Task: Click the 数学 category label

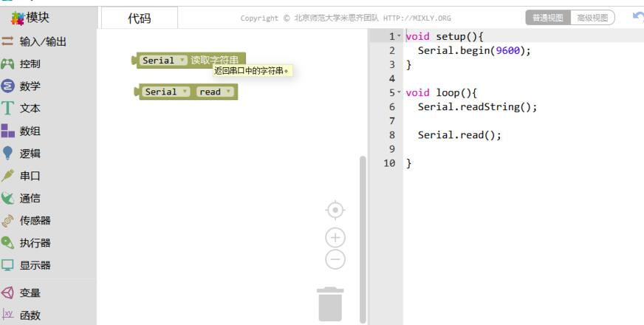Action: (x=30, y=86)
